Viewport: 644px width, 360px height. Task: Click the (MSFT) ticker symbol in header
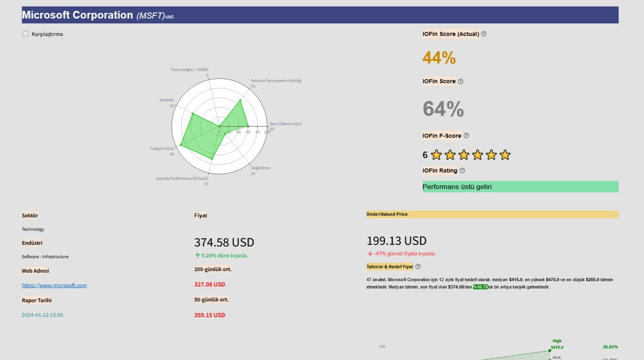[x=151, y=16]
